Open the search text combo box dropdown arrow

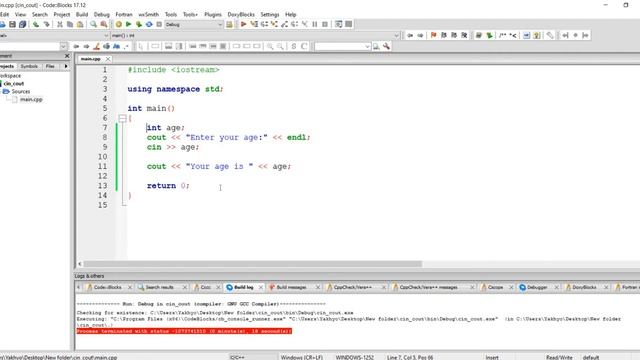point(367,47)
